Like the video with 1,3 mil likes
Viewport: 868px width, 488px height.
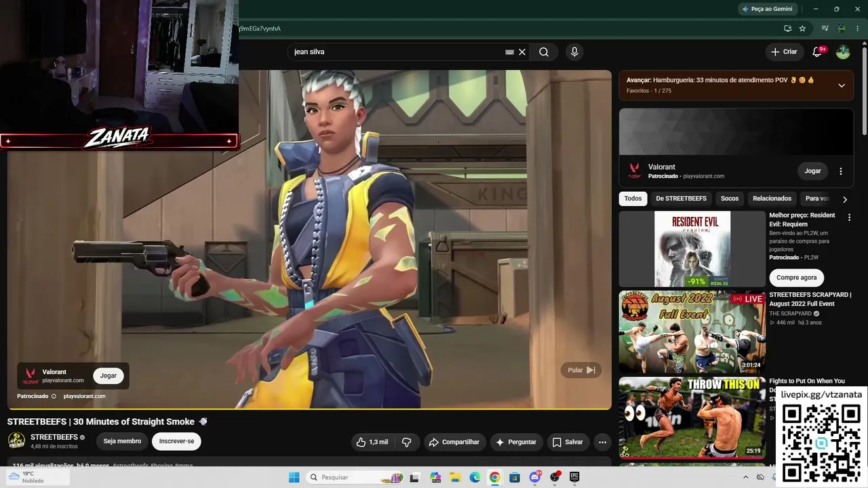(372, 442)
